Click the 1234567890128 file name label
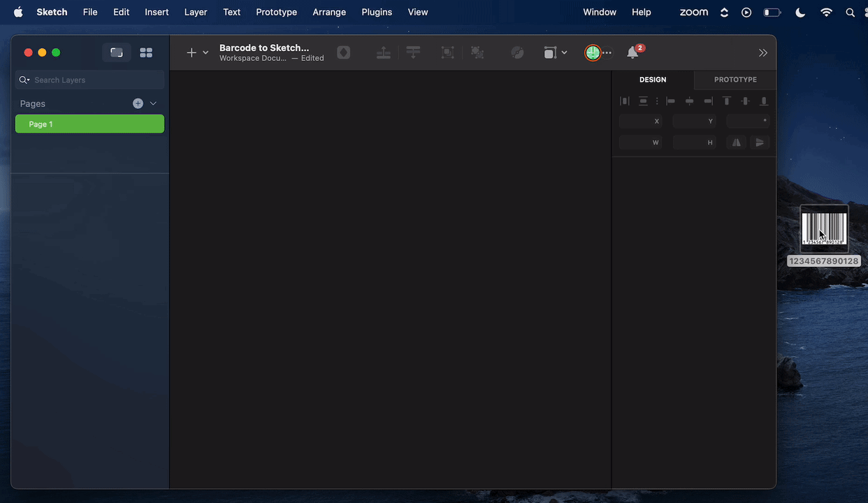Viewport: 868px width, 503px height. (824, 261)
